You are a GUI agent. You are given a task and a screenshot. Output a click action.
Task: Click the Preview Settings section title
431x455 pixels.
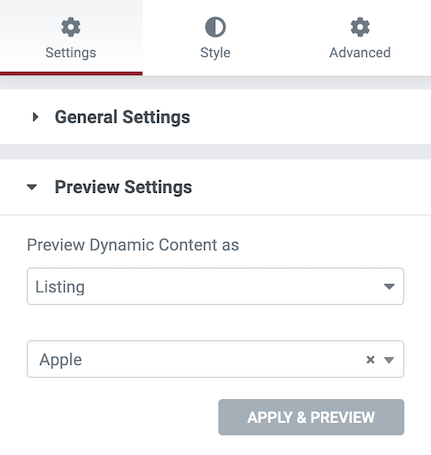click(x=123, y=187)
